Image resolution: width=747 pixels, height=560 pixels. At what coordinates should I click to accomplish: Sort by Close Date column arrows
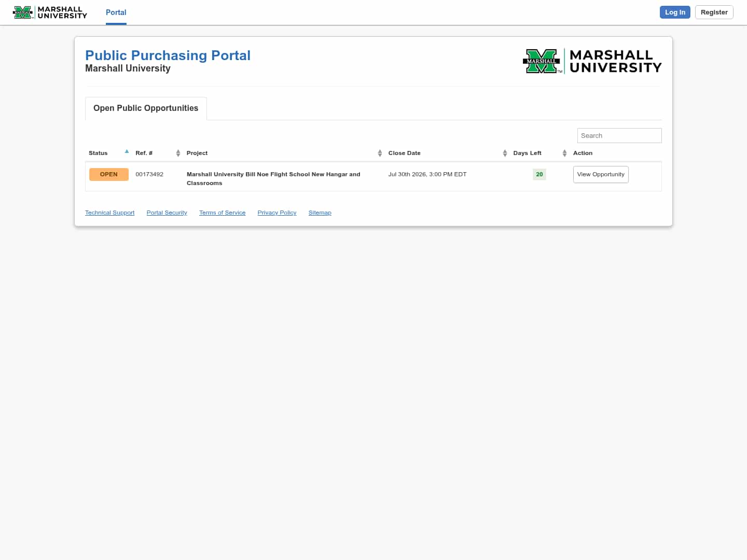click(x=505, y=153)
